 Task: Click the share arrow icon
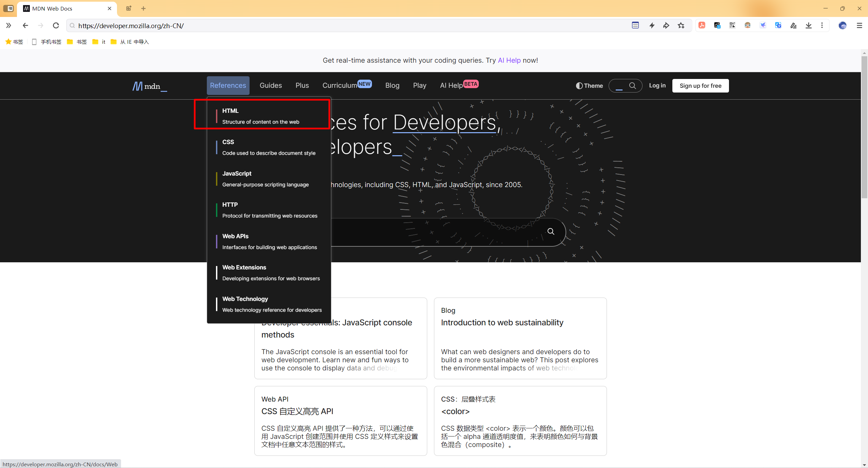click(x=666, y=25)
